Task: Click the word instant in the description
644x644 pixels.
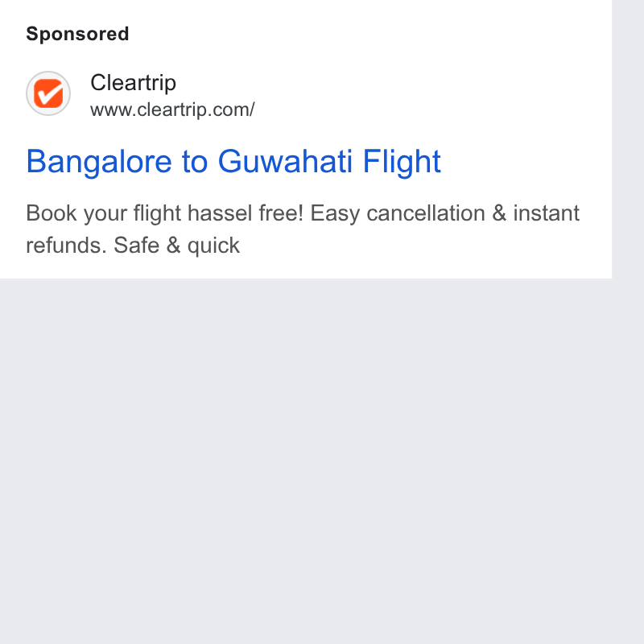Action: pyautogui.click(x=547, y=213)
